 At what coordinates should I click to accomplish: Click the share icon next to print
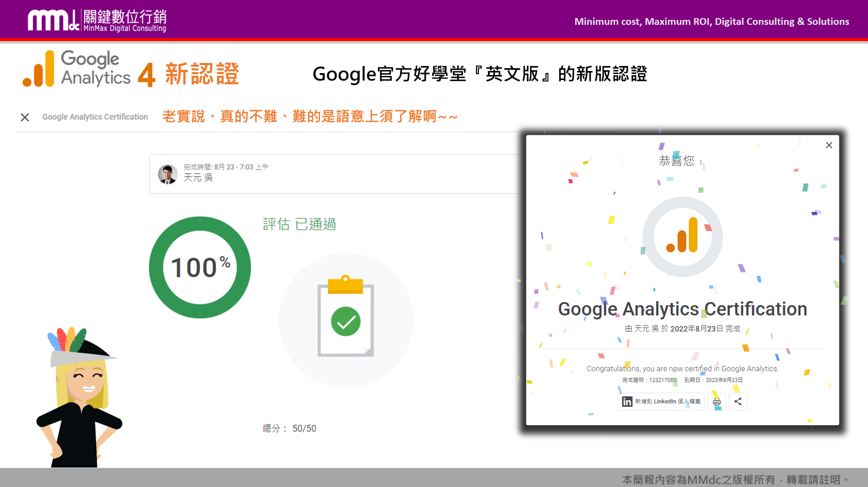738,402
